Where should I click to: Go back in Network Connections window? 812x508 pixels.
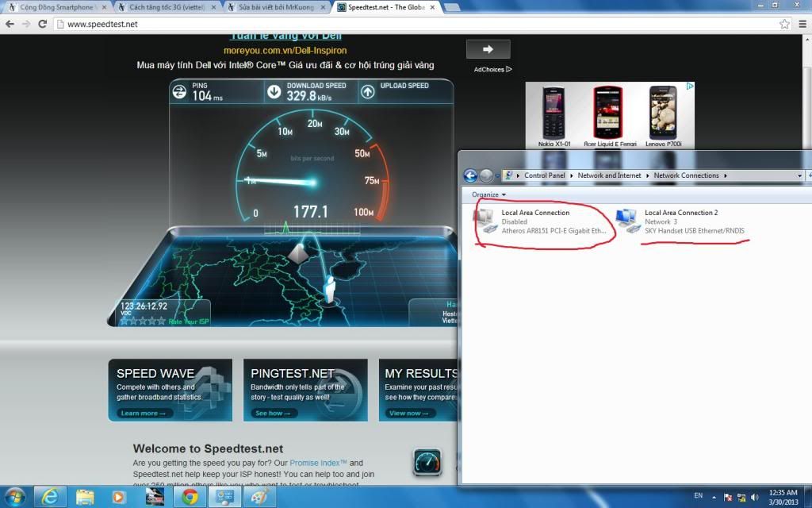470,175
